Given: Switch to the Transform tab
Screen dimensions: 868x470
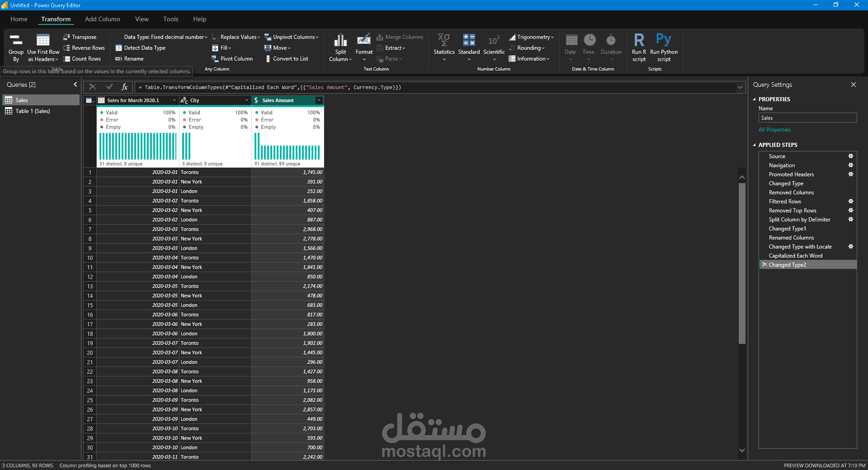Looking at the screenshot, I should coord(56,19).
